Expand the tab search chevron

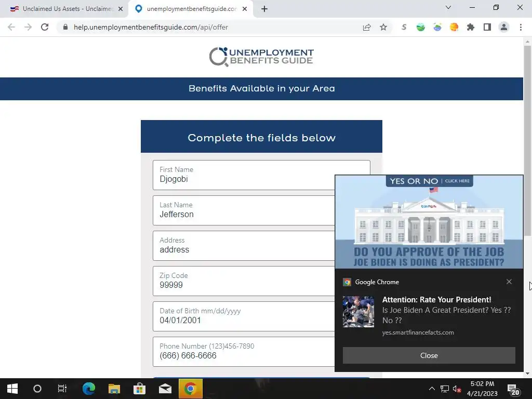[448, 7]
